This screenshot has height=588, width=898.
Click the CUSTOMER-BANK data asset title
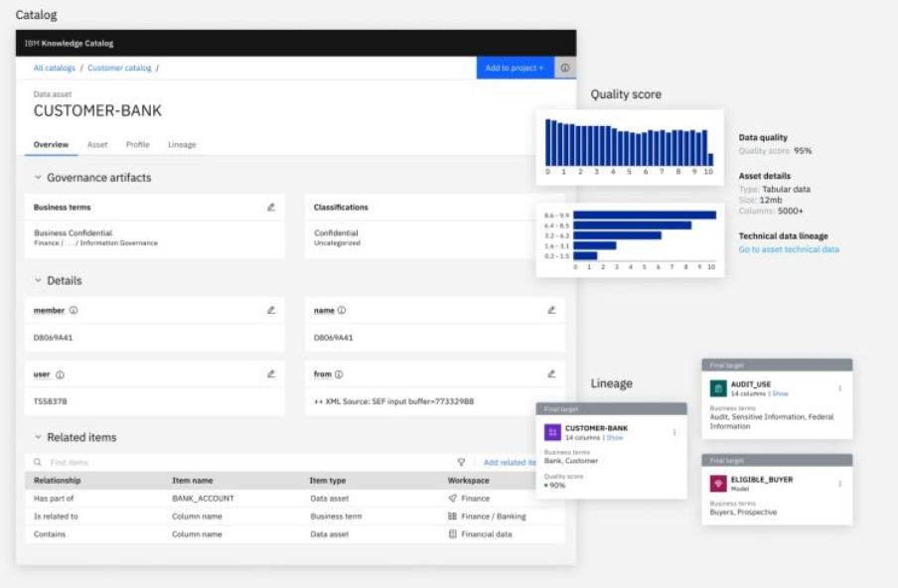pos(97,110)
